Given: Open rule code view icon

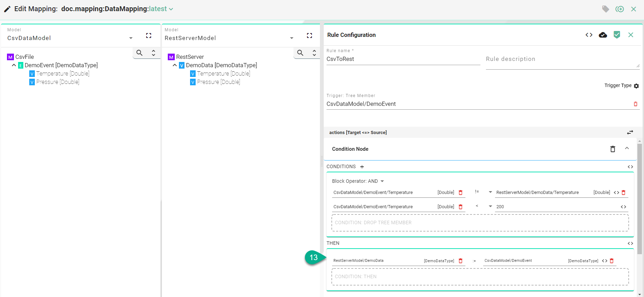Looking at the screenshot, I should [x=589, y=35].
